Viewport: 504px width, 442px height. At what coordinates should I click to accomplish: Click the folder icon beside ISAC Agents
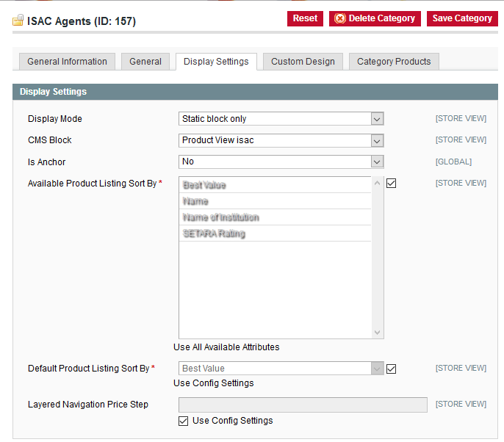(18, 21)
